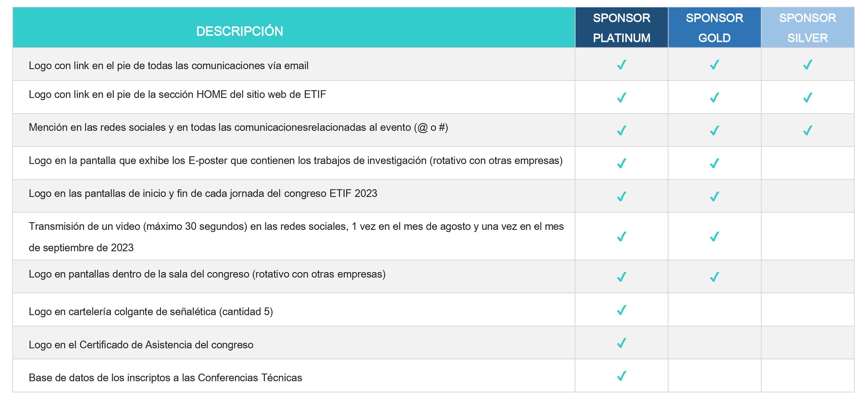The width and height of the screenshot is (868, 404).
Task: Click the "Logo en el Certificado de Asistencia" text
Action: pyautogui.click(x=141, y=345)
